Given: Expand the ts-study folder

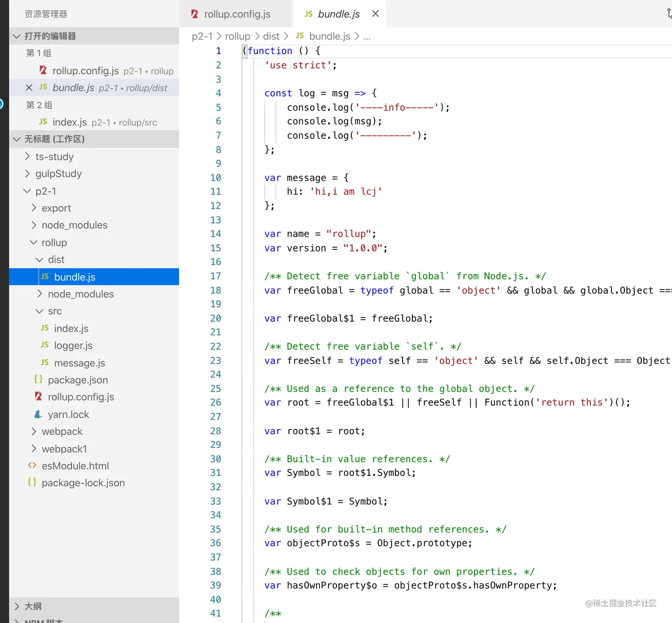Looking at the screenshot, I should 28,156.
